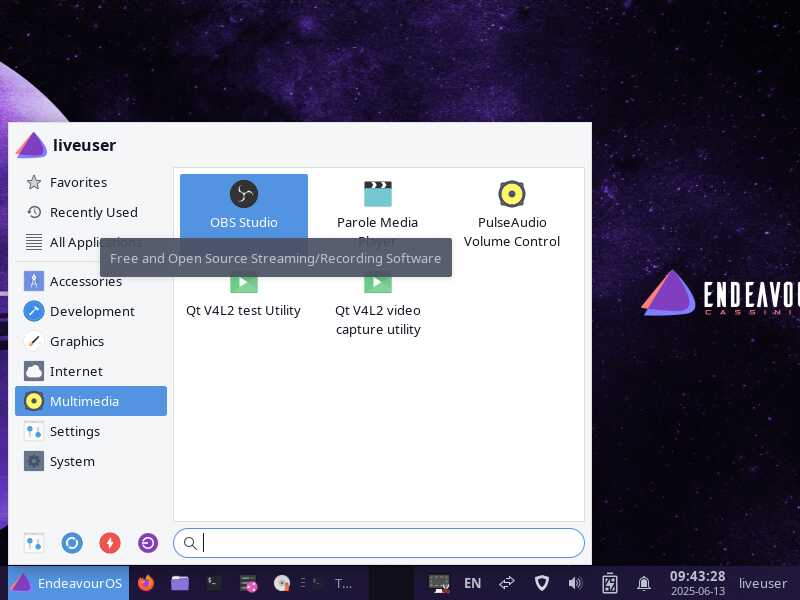800x600 pixels.
Task: Select the Multimedia category
Action: point(91,401)
